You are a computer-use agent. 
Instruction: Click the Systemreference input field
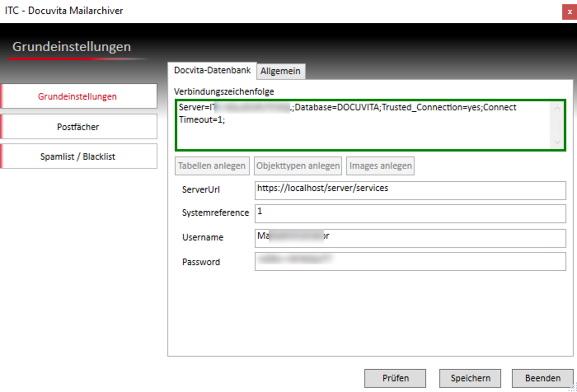[x=410, y=214]
